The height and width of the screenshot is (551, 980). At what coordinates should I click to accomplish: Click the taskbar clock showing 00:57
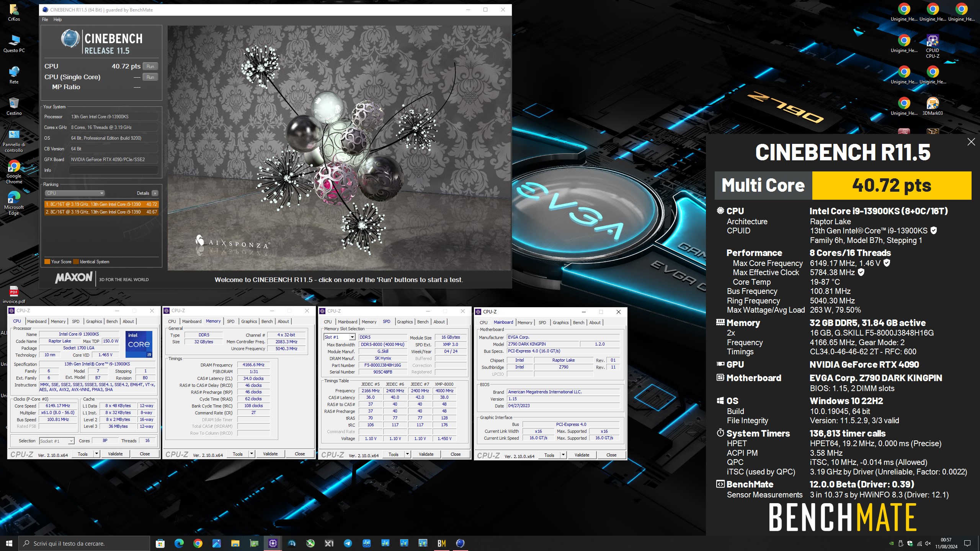pos(946,543)
